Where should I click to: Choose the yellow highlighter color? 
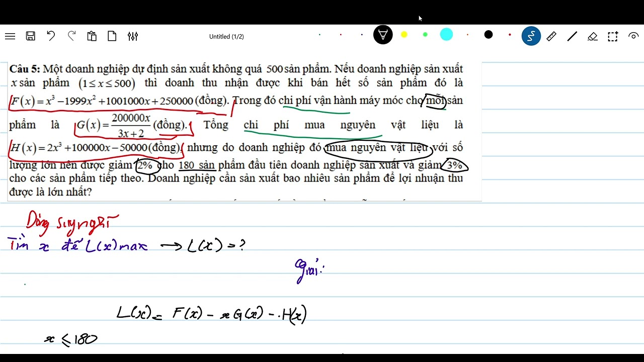click(404, 35)
